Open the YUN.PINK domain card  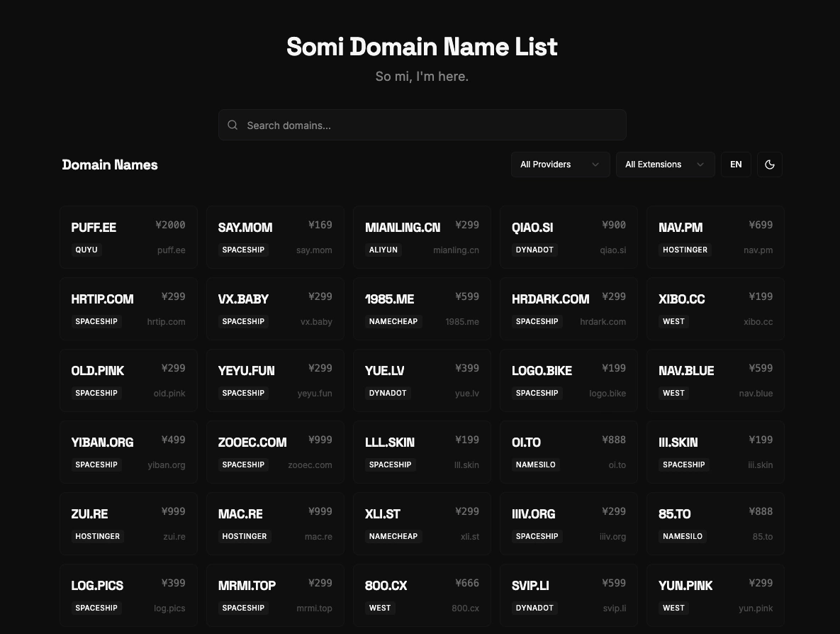pyautogui.click(x=715, y=595)
